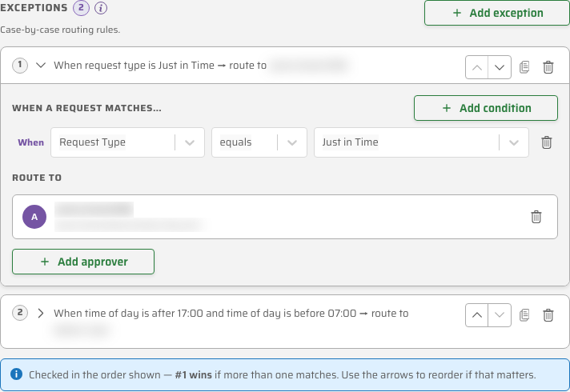The width and height of the screenshot is (570, 392).
Task: Duplicate exception 1 with copy icon
Action: (524, 67)
